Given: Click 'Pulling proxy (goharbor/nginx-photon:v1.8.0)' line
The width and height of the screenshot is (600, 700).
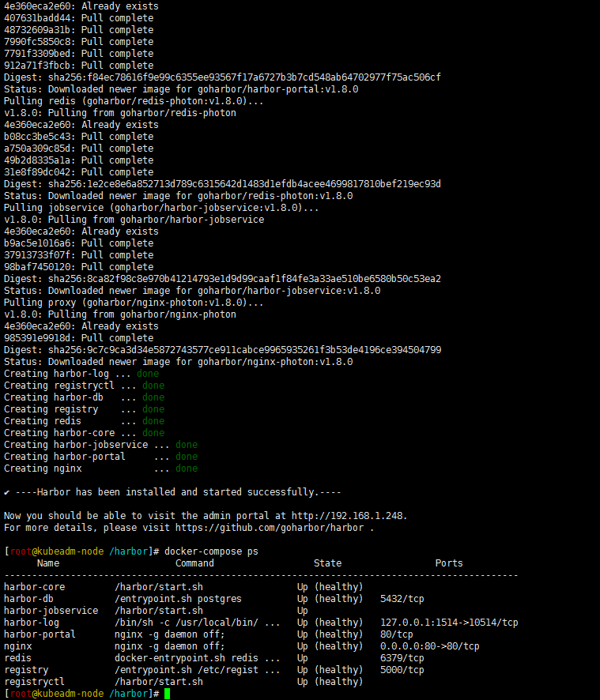Looking at the screenshot, I should pos(134,303).
